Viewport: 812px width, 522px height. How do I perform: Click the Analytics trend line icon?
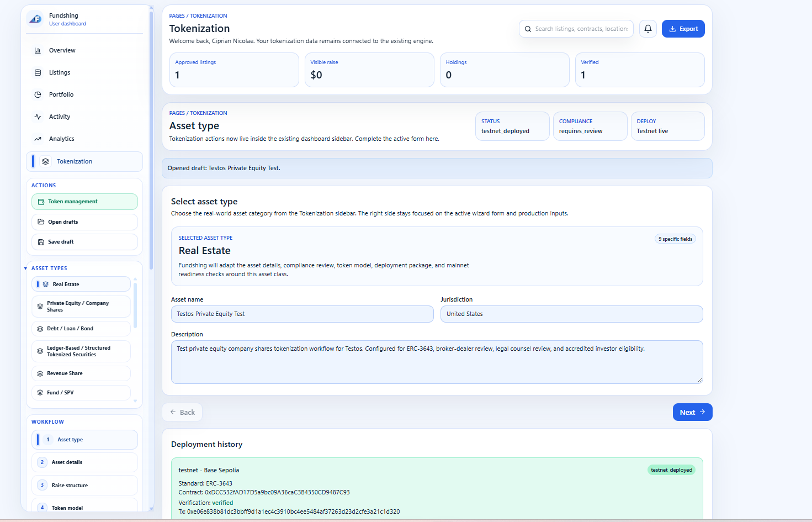tap(38, 139)
